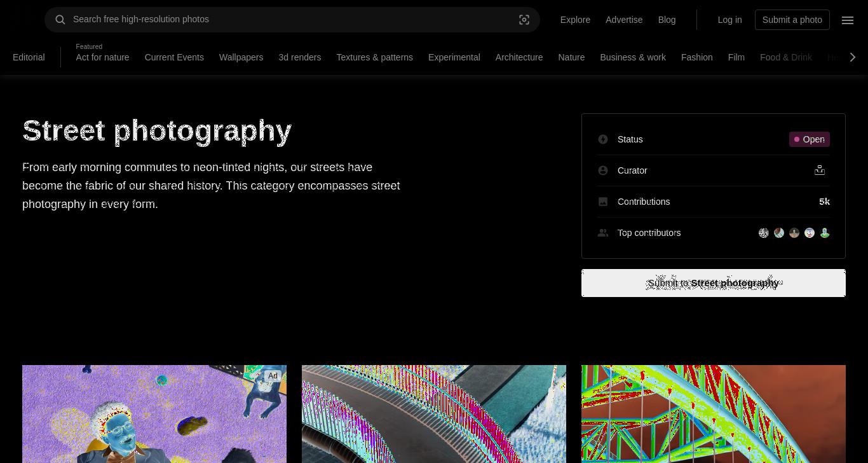Open second top contributor avatar
868x463 pixels.
(779, 233)
